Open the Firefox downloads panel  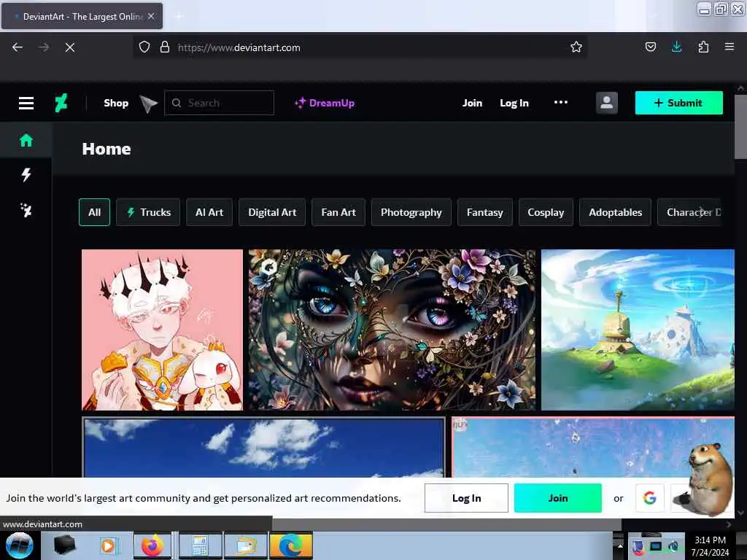pyautogui.click(x=676, y=47)
